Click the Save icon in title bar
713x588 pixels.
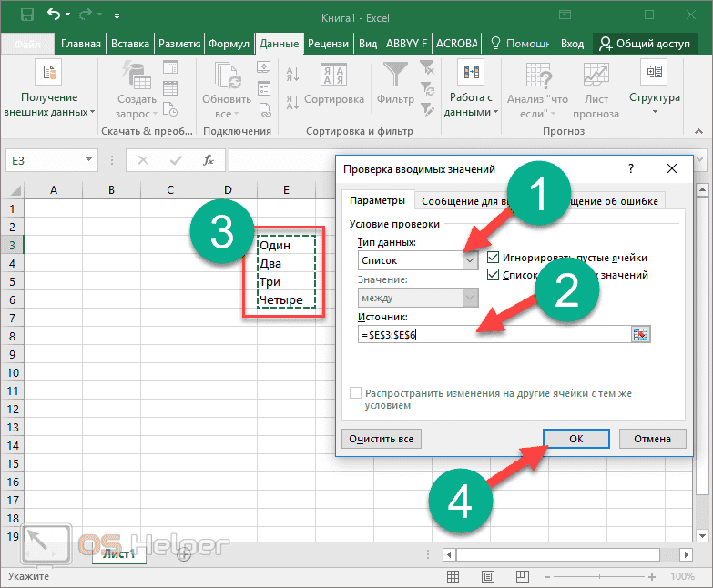tap(26, 15)
